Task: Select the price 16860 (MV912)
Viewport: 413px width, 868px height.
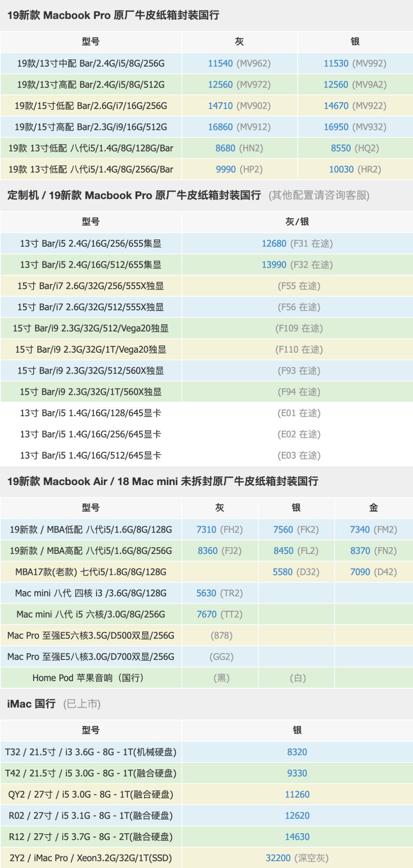Action: click(x=239, y=127)
